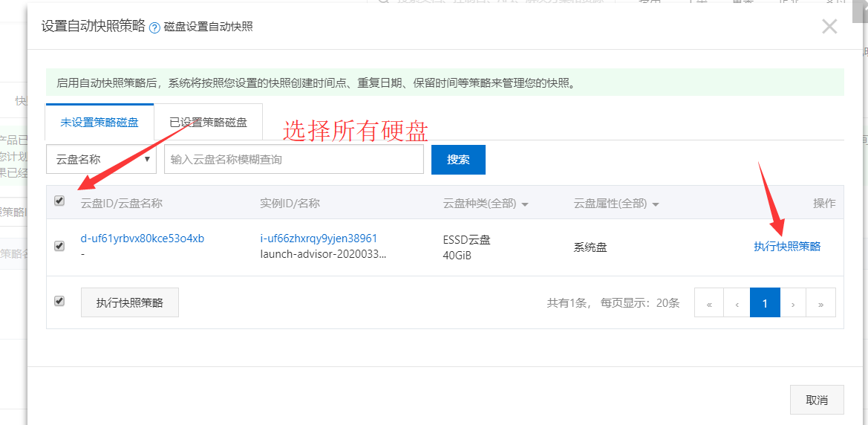Viewport: 868px width, 425px height.
Task: Open the 云盘名称 search type dropdown
Action: 101,159
